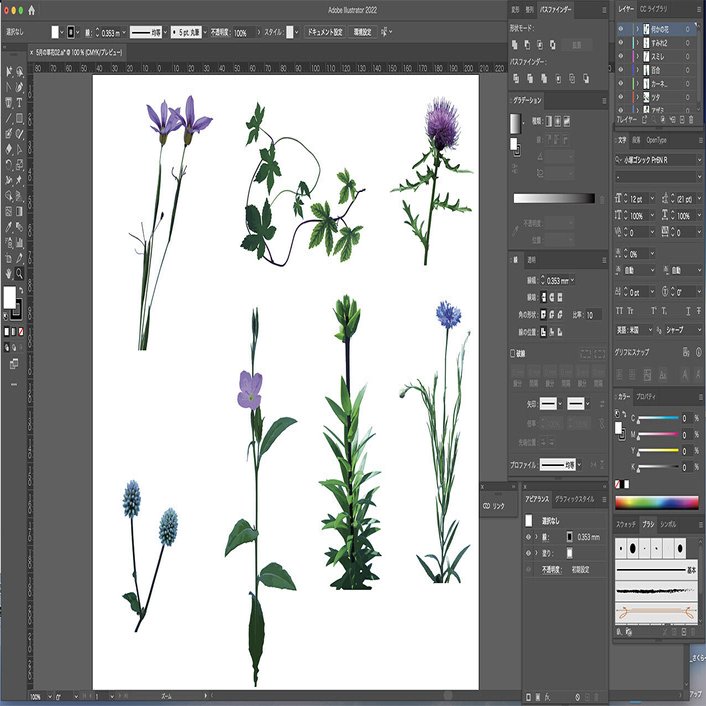Toggle stroke visibility eye in Appearance panel
The width and height of the screenshot is (706, 706).
[x=529, y=537]
